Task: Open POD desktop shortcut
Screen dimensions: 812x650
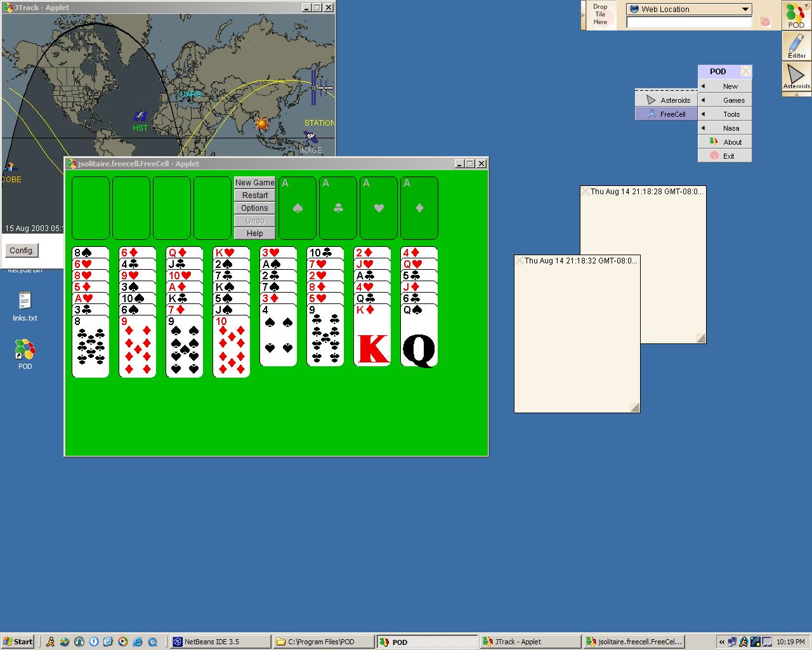Action: [25, 354]
